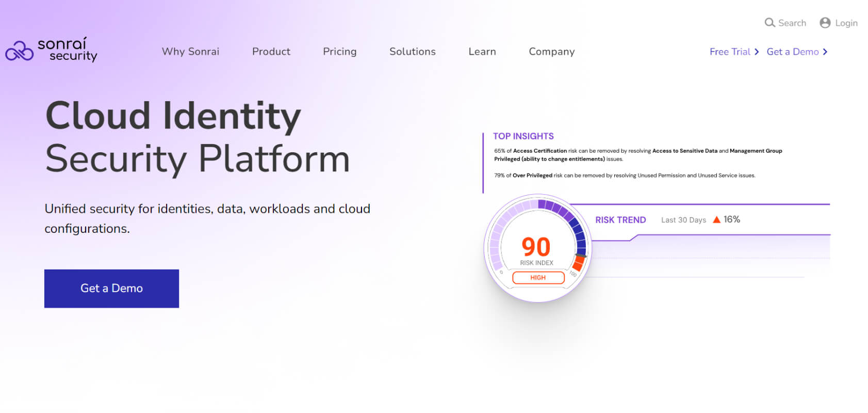Open the Why Sonrai menu
Viewport: 868px width, 413px height.
click(x=190, y=52)
